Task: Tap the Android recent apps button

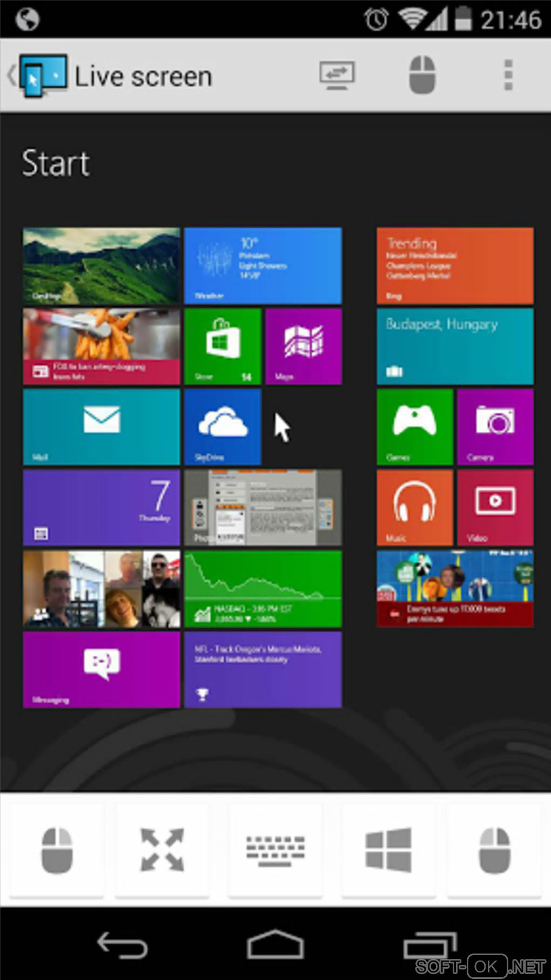Action: pos(429,946)
